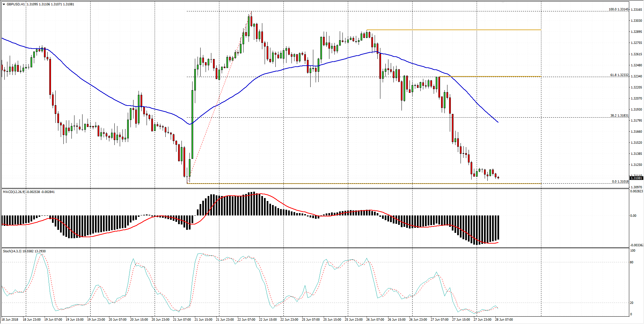Click the Stochastic 80 level scale label
The height and width of the screenshot is (324, 644).
[632, 262]
